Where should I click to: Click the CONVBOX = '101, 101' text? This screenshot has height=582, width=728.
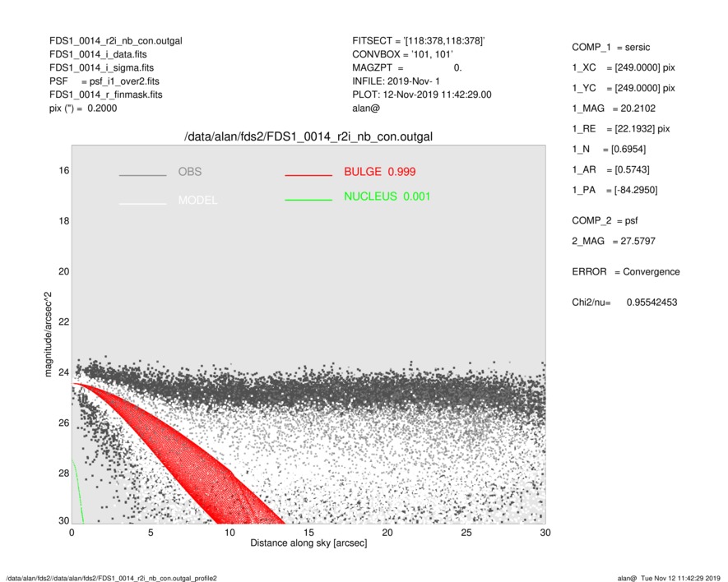click(x=402, y=54)
